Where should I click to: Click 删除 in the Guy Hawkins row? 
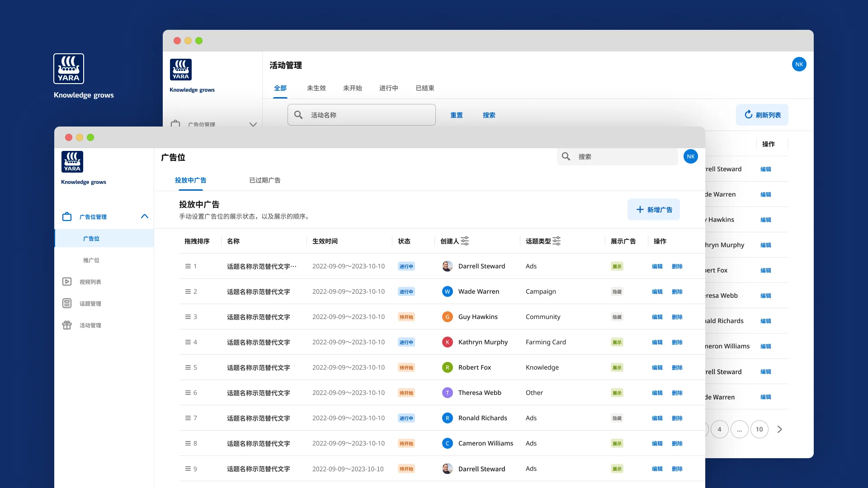pyautogui.click(x=677, y=317)
